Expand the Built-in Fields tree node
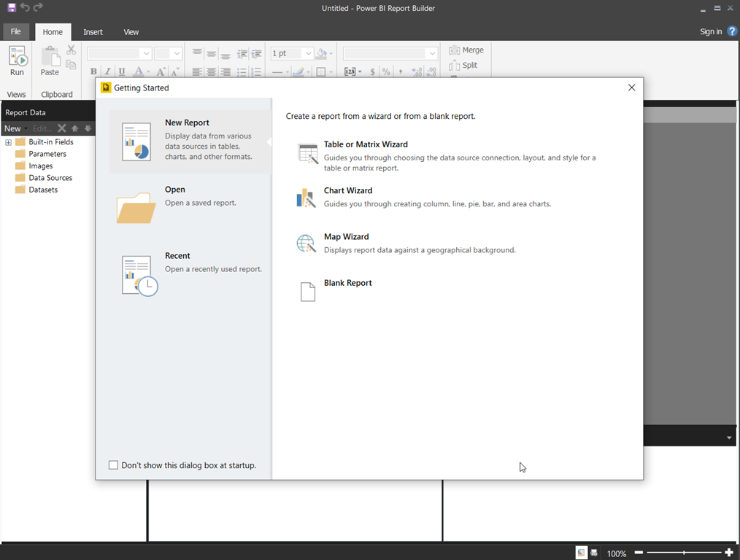740x560 pixels. [9, 142]
